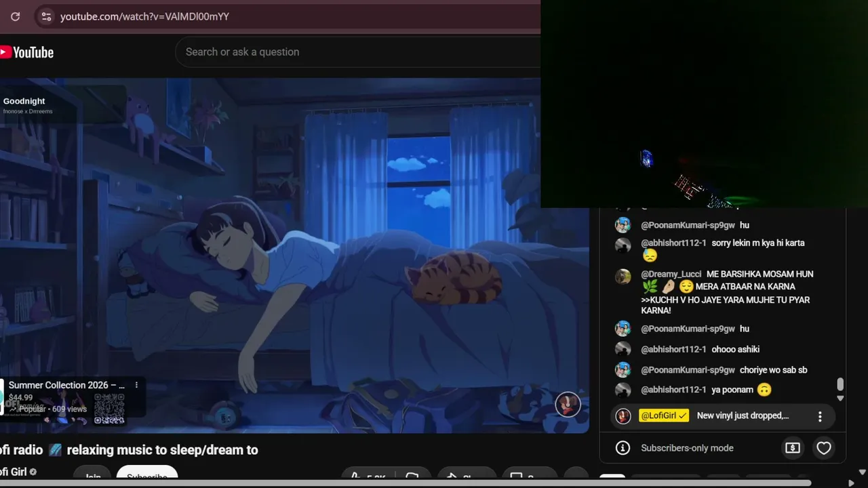This screenshot has width=868, height=488.
Task: Click @PoonamKumari-sp9gw on 'choriye wo sab sb'
Action: pos(688,370)
